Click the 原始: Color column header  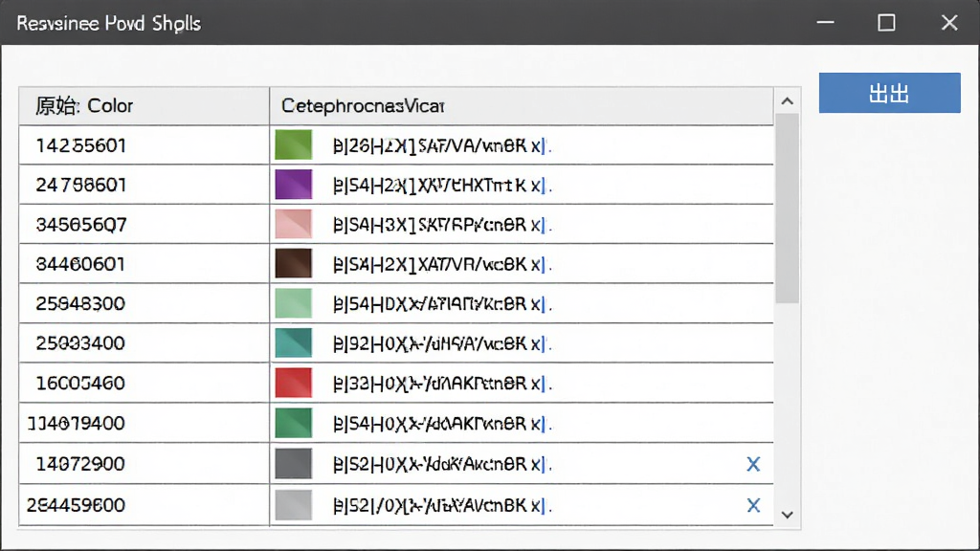pyautogui.click(x=145, y=106)
